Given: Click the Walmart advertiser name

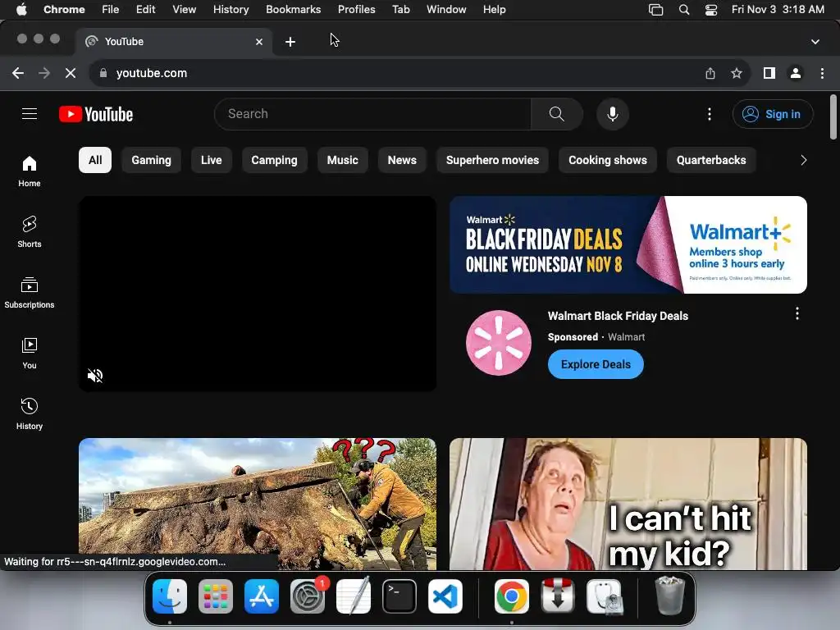Looking at the screenshot, I should (626, 337).
